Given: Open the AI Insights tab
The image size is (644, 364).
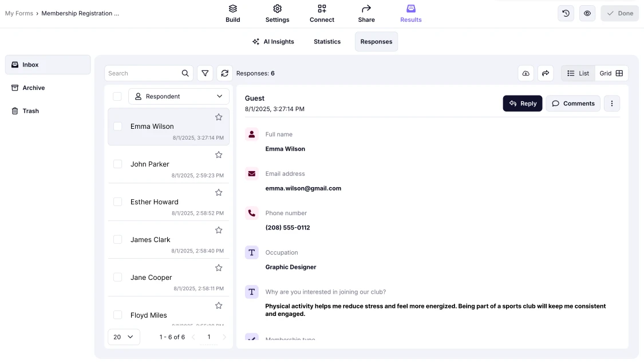Looking at the screenshot, I should click(274, 41).
